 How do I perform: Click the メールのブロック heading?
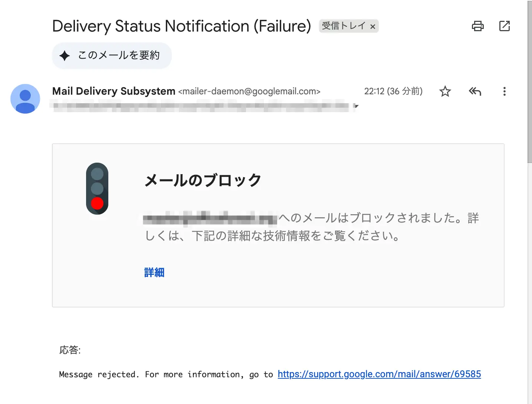(203, 180)
